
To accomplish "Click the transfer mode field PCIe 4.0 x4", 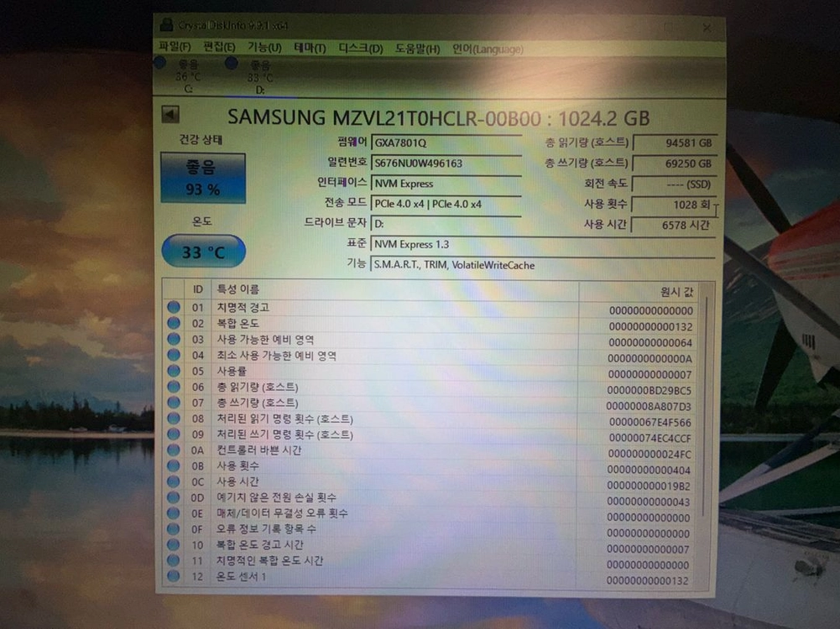I will [446, 204].
